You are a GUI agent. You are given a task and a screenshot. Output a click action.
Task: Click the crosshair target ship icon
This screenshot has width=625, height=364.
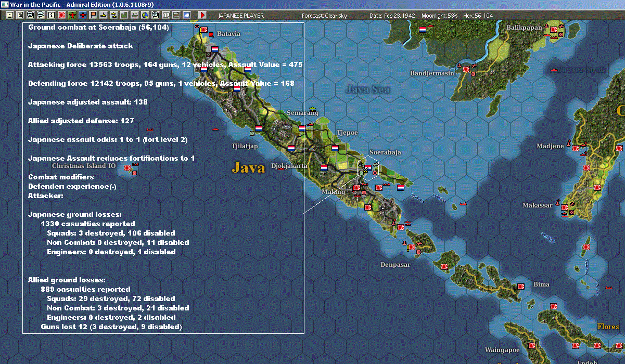pyautogui.click(x=155, y=15)
